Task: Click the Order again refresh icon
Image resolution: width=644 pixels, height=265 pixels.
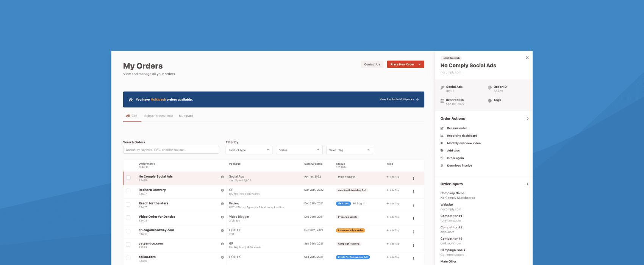Action: (442, 158)
